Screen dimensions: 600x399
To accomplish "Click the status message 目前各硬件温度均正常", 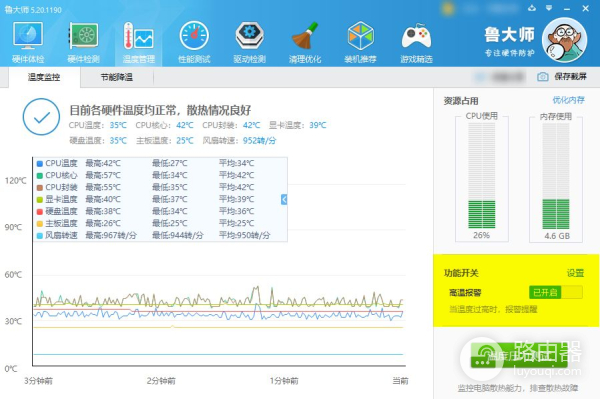I will point(160,110).
